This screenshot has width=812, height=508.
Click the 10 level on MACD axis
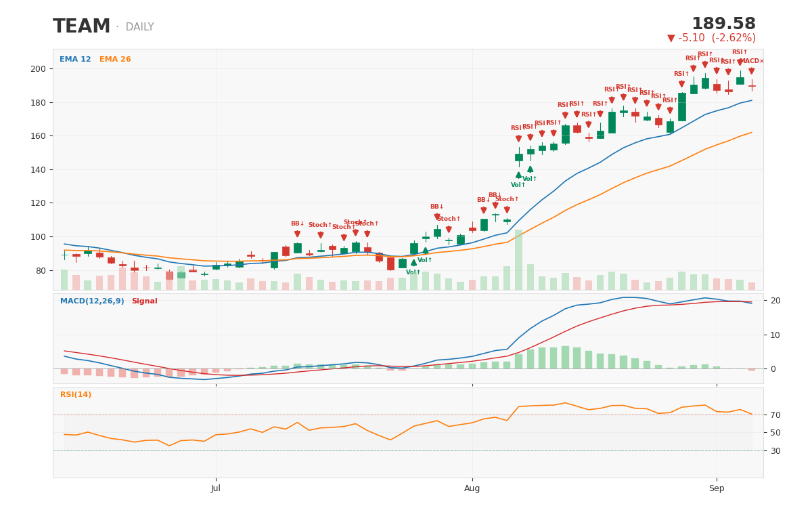click(x=775, y=335)
